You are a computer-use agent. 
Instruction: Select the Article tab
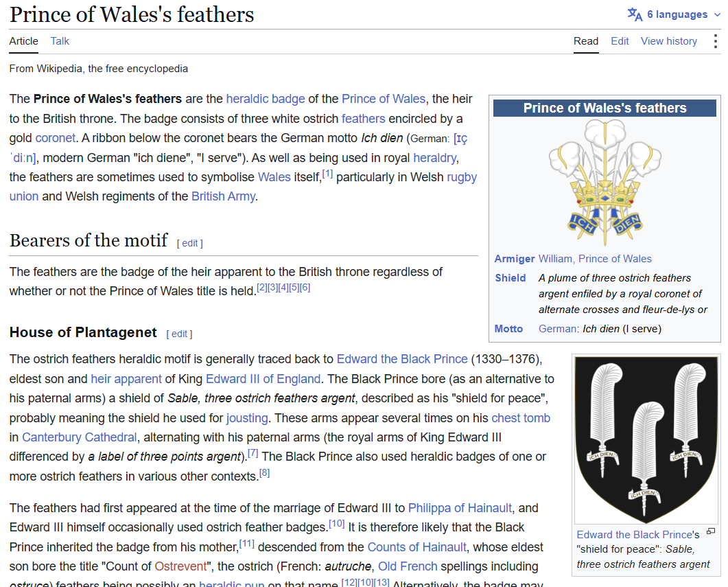point(24,41)
